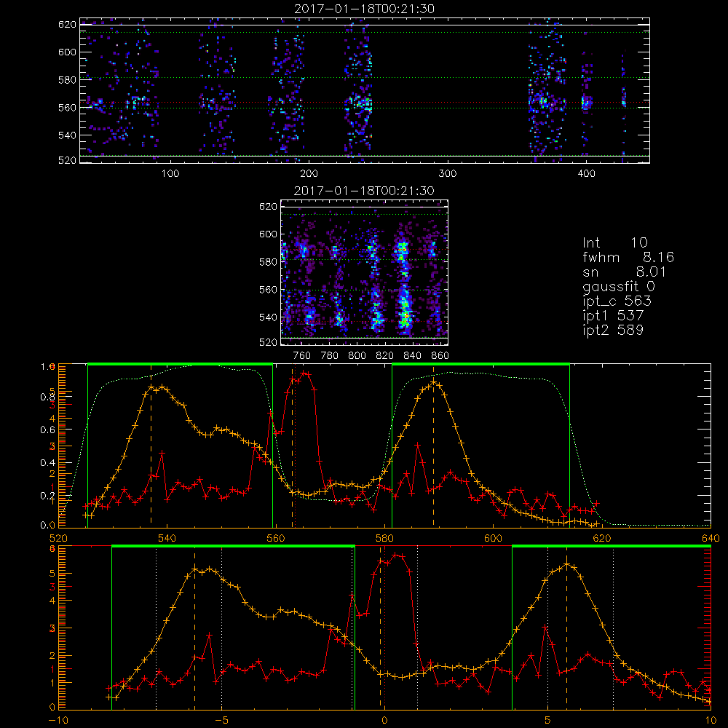Screen dimensions: 728x728
Task: Click the 'sn 8.01' value line
Action: 625,272
